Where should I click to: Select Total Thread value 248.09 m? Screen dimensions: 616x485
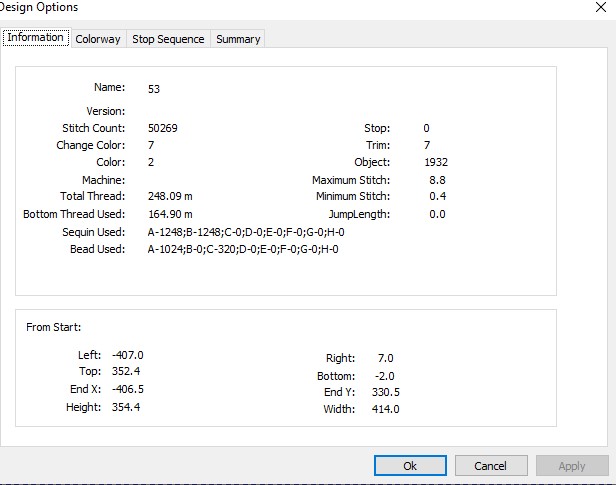coord(170,196)
